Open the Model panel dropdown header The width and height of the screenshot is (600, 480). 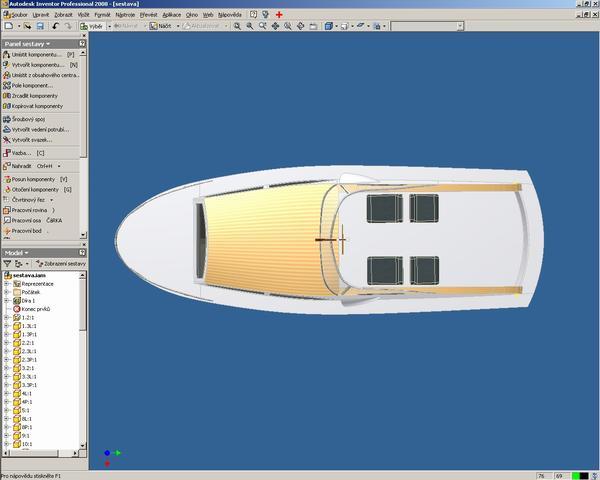click(x=17, y=253)
